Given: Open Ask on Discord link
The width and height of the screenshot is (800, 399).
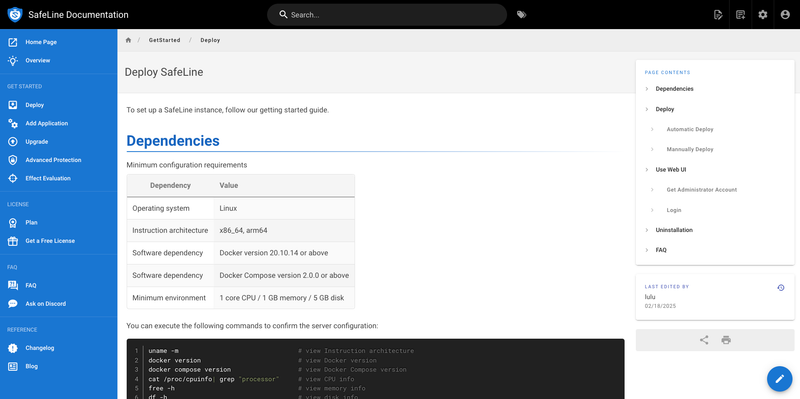Looking at the screenshot, I should click(59, 304).
